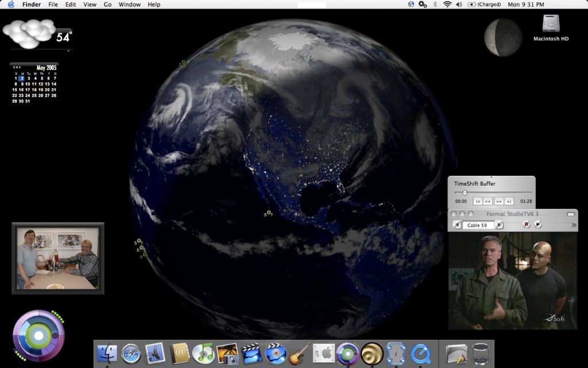Open Address Book from the Dock
Image resolution: width=588 pixels, height=368 pixels.
pyautogui.click(x=180, y=354)
